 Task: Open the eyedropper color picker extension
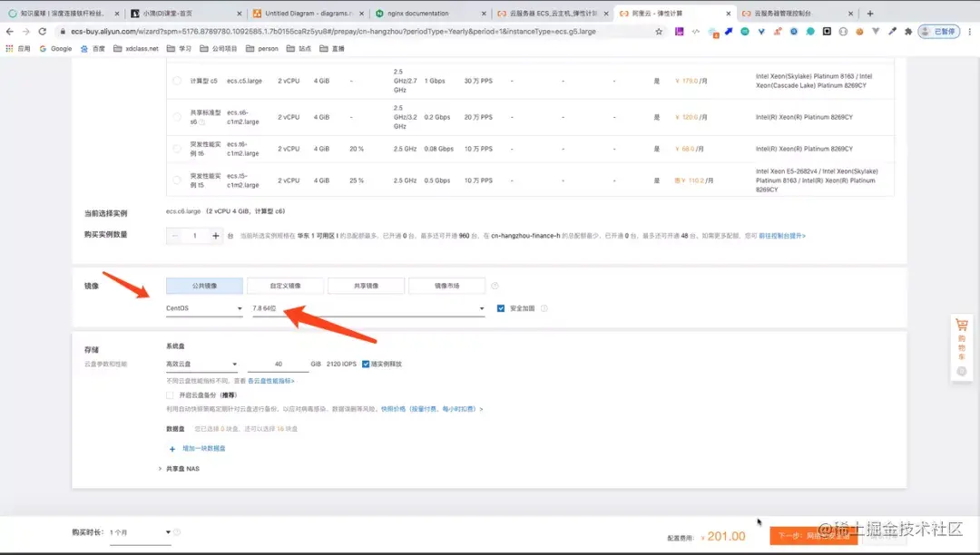pyautogui.click(x=893, y=31)
